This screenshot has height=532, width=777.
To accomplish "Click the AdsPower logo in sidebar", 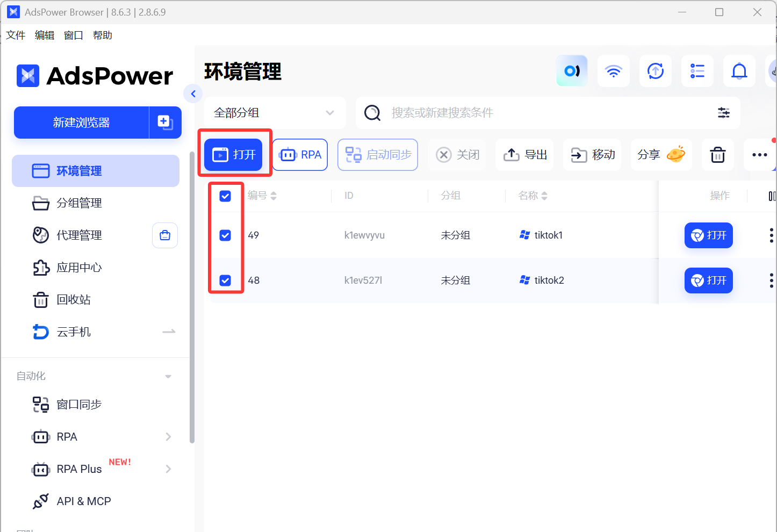I will coord(95,76).
